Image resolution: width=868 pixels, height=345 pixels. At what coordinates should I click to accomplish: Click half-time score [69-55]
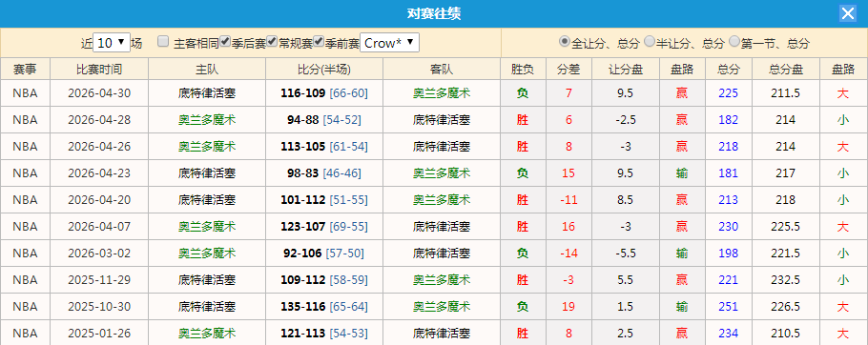coord(348,226)
